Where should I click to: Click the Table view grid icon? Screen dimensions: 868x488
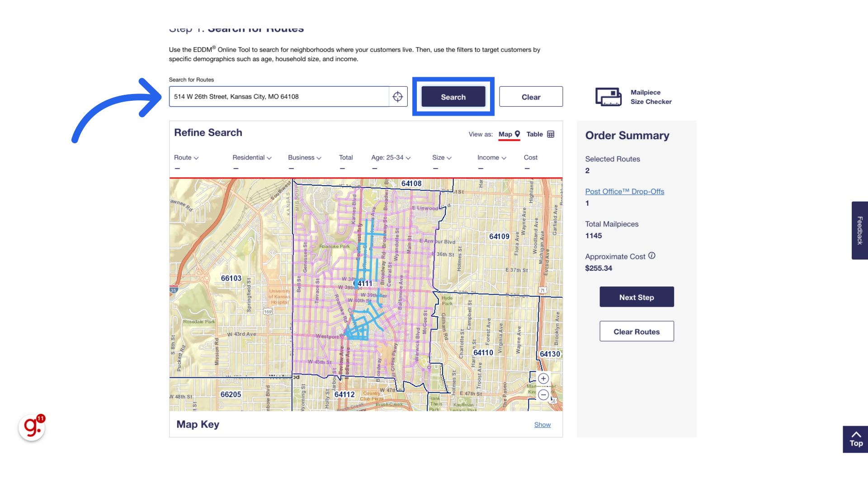tap(551, 134)
